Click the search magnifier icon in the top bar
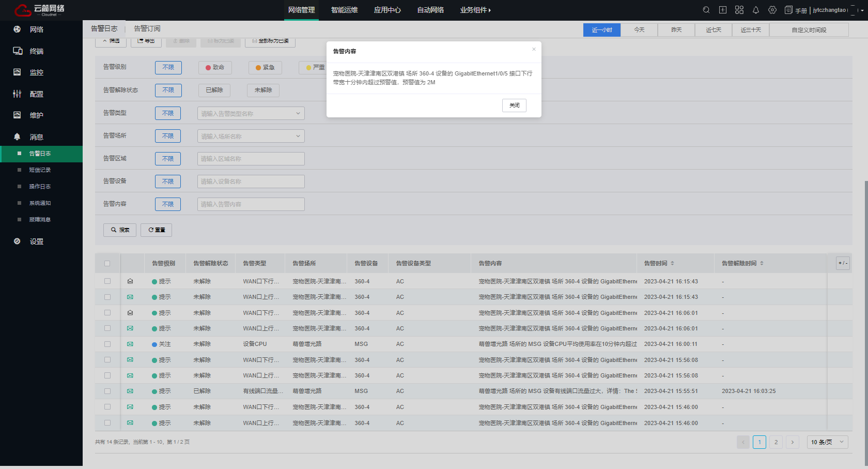 tap(706, 10)
